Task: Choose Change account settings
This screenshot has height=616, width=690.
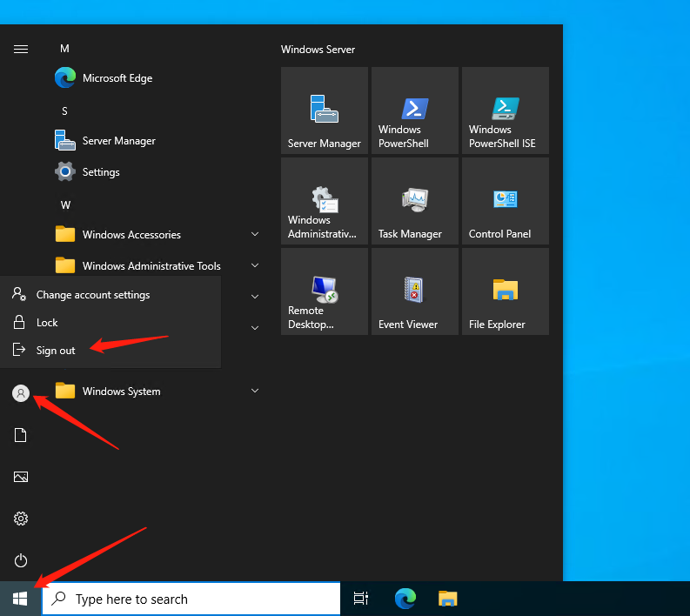Action: click(x=111, y=294)
